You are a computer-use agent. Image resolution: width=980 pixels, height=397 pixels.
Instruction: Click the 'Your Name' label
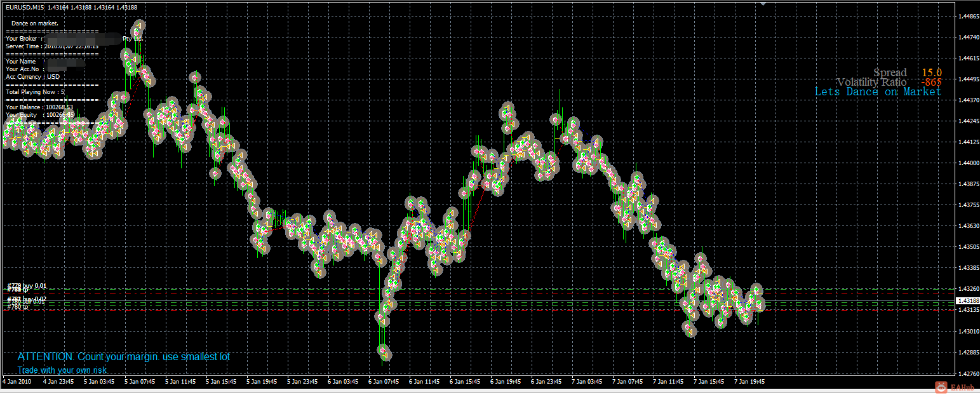pos(21,62)
